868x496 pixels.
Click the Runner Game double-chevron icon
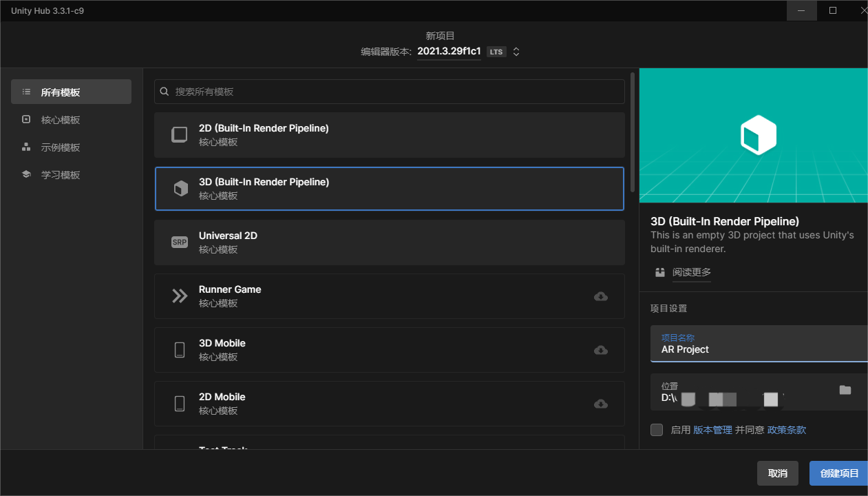click(180, 296)
